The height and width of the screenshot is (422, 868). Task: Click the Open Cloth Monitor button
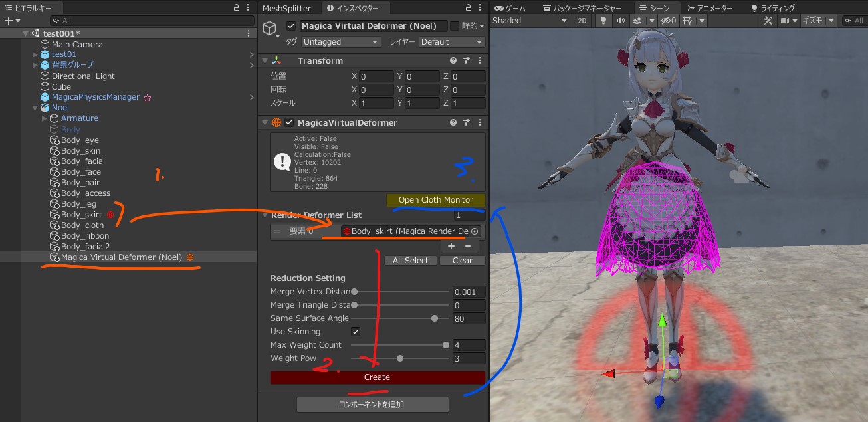[435, 200]
